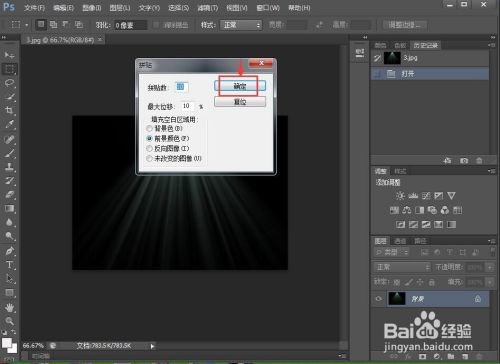Expand status bar document info arrow
Screen dimensions: 500x364
152,346
